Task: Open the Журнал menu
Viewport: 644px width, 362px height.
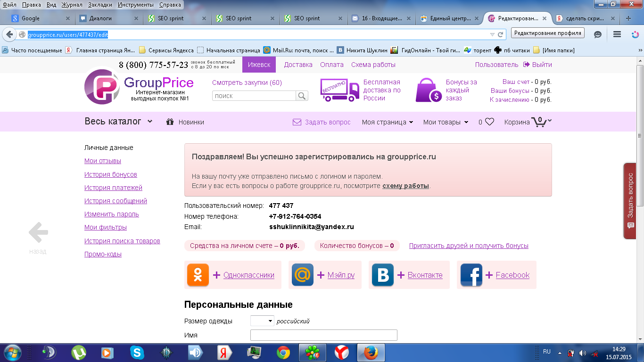Action: [x=72, y=5]
